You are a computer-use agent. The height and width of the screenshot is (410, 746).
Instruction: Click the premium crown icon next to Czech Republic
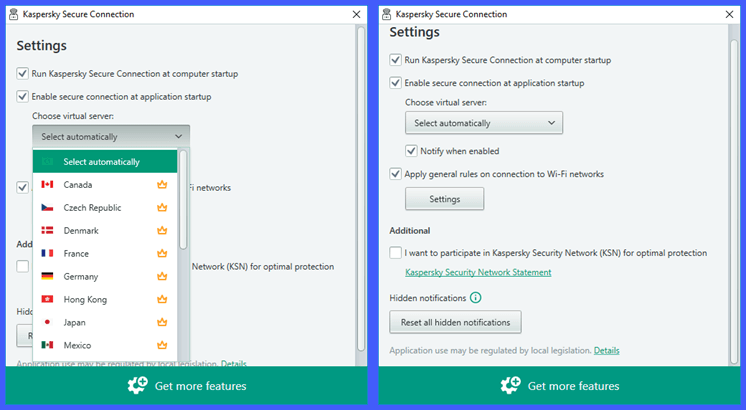162,207
